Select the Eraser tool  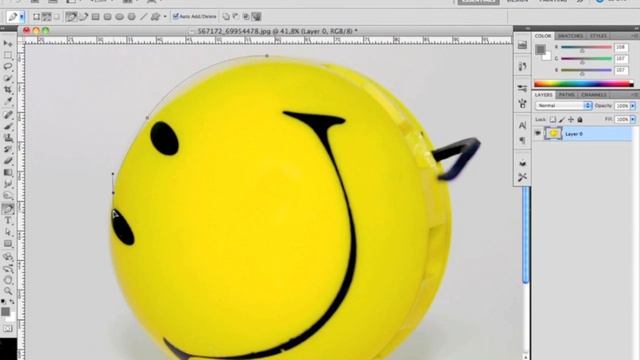[x=8, y=161]
